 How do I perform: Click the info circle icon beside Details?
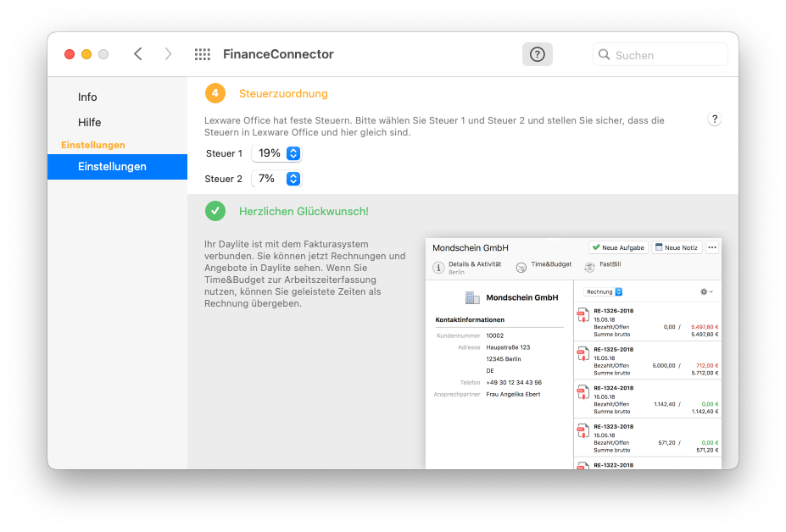pos(438,268)
